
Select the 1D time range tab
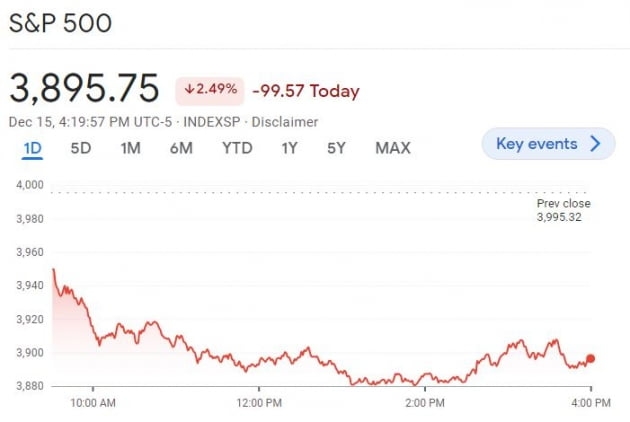click(x=33, y=148)
